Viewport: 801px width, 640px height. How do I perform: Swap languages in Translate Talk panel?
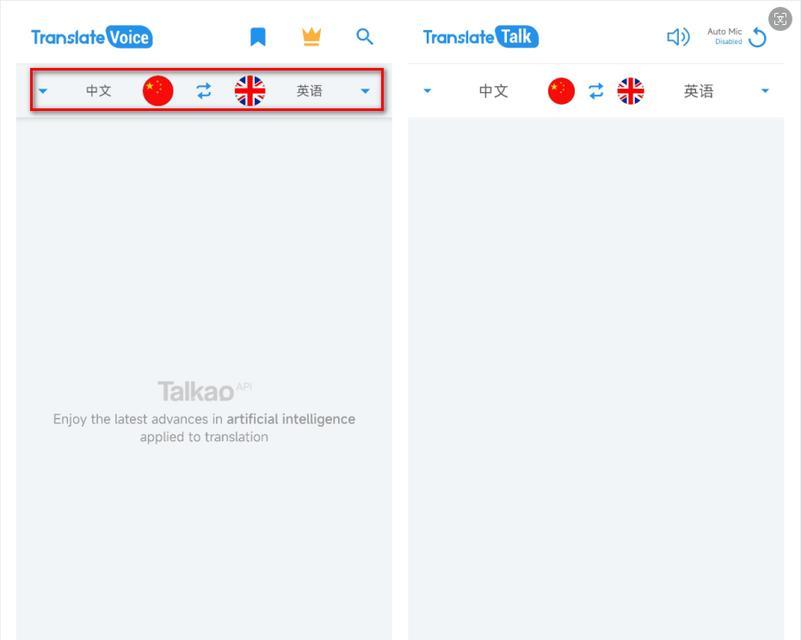tap(596, 91)
